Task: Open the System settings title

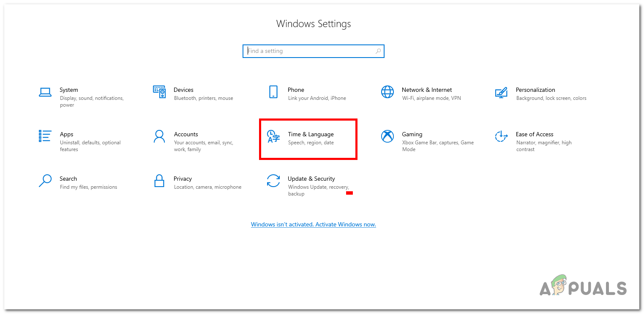Action: (69, 90)
